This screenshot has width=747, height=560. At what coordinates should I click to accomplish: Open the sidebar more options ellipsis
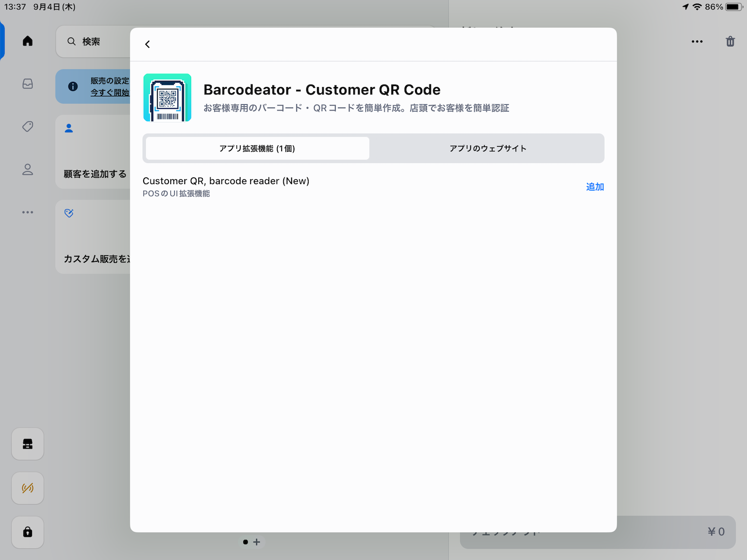(28, 212)
